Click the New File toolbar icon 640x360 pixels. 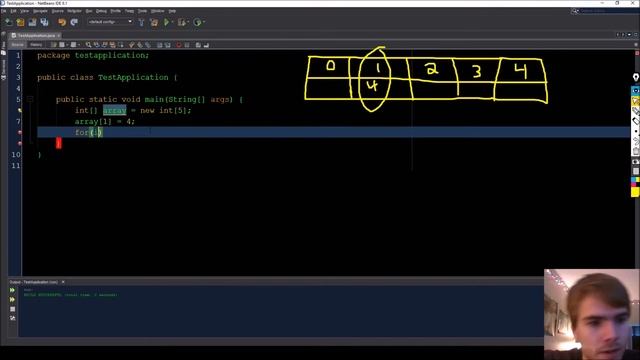pos(9,22)
